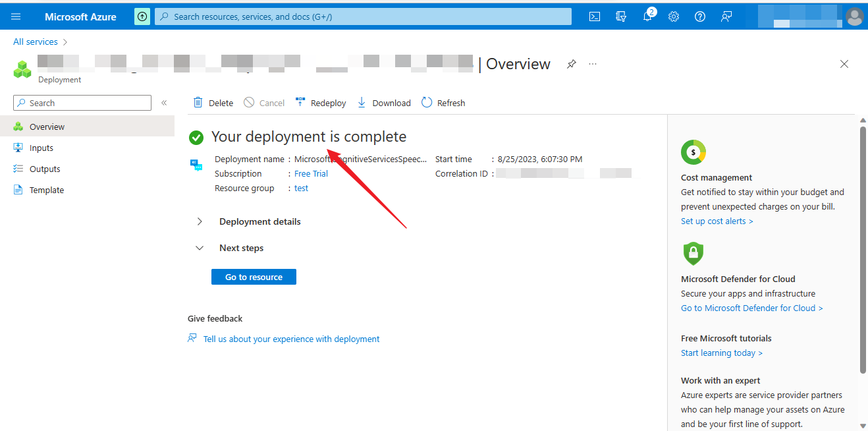Click the deployment resource cube icon
The image size is (868, 431).
22,69
